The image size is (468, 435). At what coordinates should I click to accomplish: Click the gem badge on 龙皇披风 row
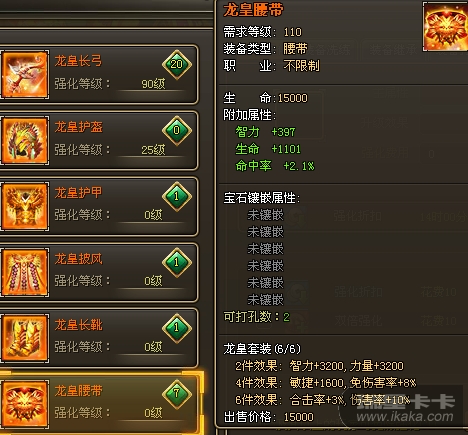(x=177, y=262)
